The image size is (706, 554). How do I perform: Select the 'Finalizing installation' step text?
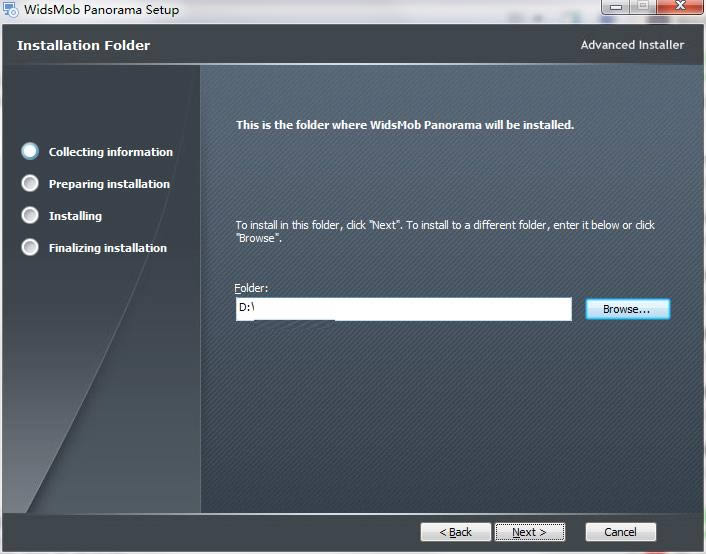pos(108,248)
